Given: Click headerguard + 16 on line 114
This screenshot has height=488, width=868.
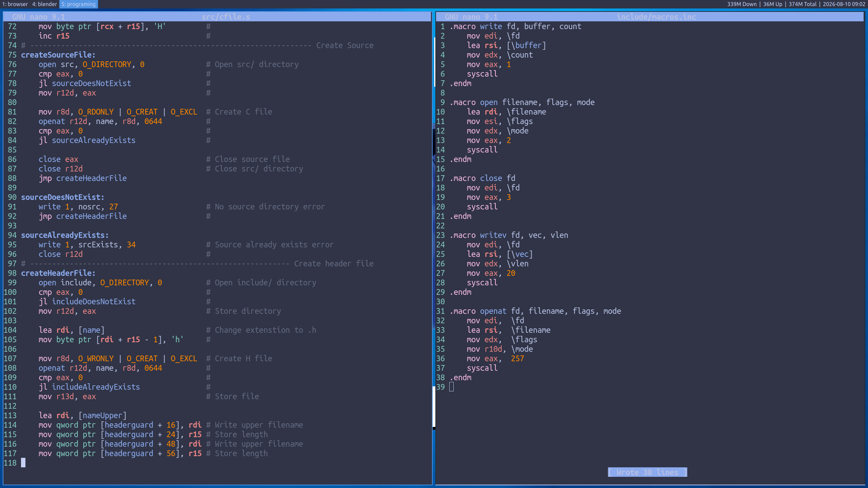Looking at the screenshot, I should click(140, 425).
